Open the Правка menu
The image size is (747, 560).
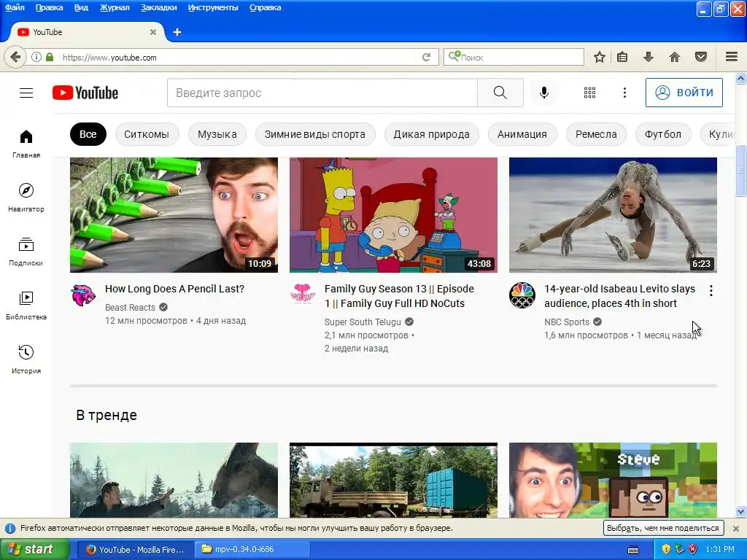click(x=49, y=7)
